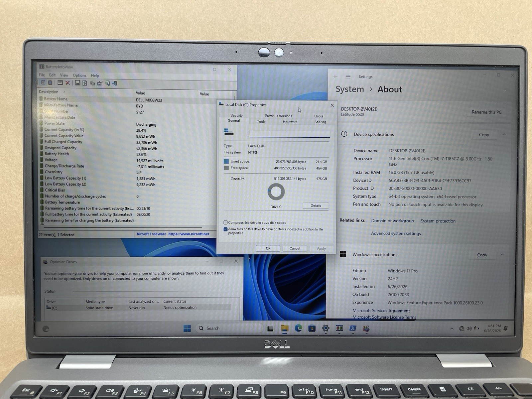Switch to the Tools tab
Viewport: 532px width, 399px height.
261,122
